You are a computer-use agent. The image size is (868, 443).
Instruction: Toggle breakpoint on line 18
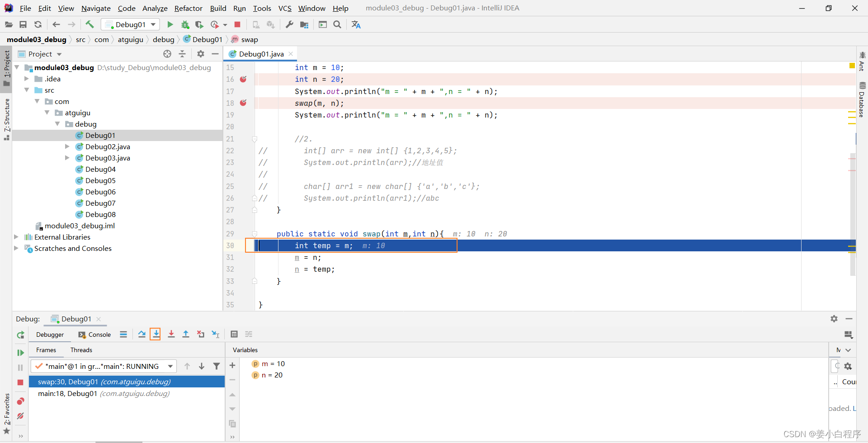point(243,103)
